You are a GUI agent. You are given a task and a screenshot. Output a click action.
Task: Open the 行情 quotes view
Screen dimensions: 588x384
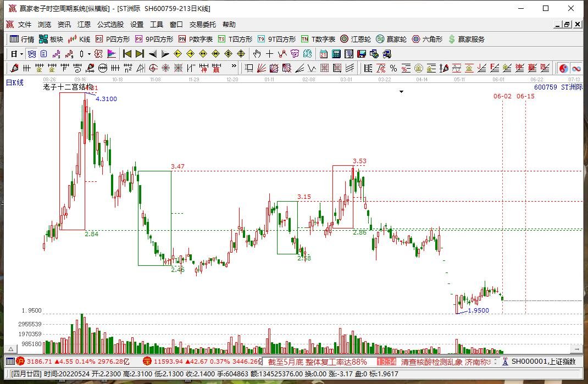tap(22, 39)
